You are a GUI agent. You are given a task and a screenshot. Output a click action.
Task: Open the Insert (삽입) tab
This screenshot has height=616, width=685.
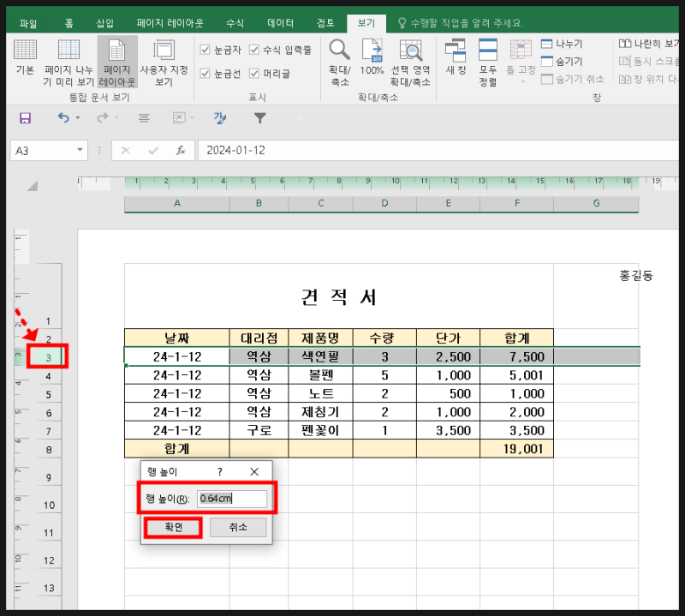pos(104,23)
